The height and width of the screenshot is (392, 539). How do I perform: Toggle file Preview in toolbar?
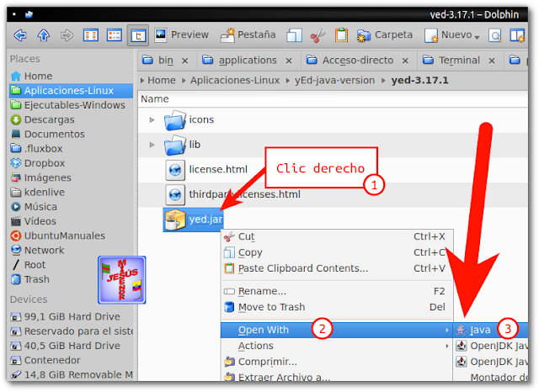(181, 34)
